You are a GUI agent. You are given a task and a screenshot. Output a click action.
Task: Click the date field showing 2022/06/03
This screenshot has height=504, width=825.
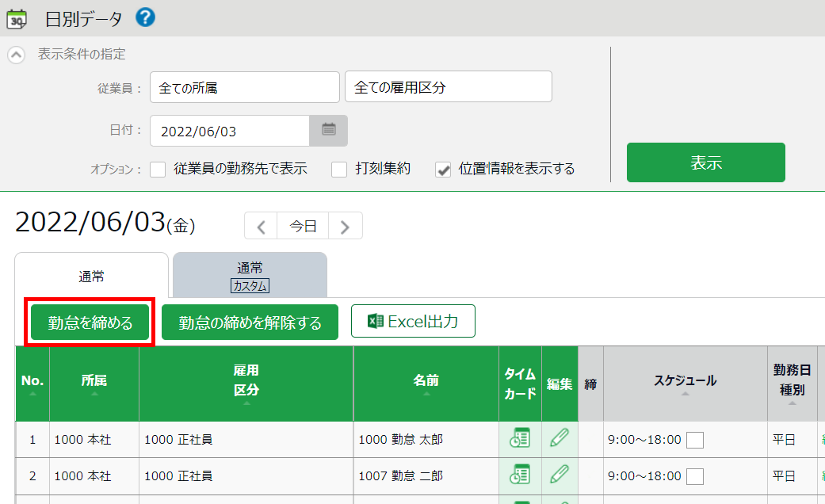point(229,131)
